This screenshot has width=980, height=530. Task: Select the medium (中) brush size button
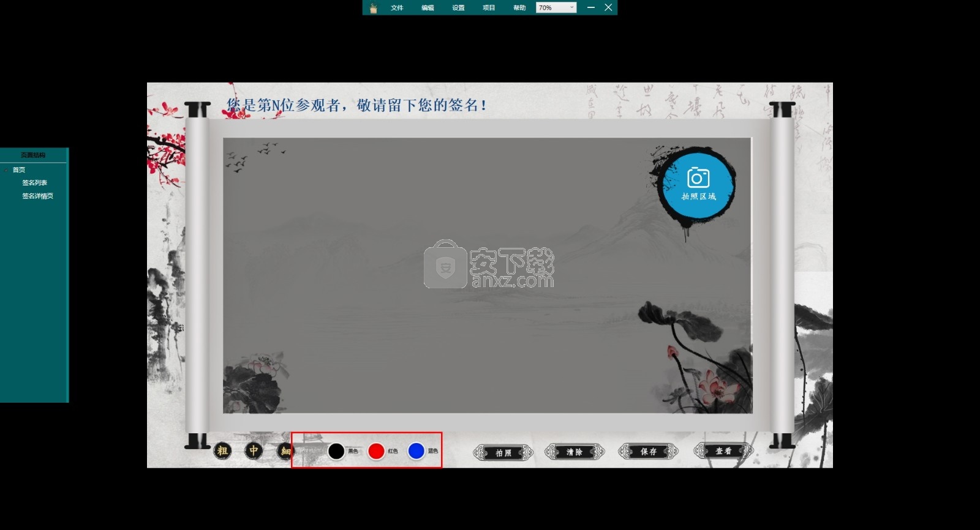point(254,451)
